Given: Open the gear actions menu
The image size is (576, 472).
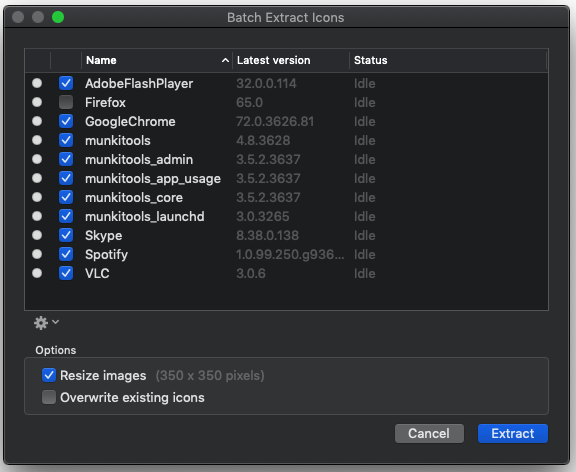Looking at the screenshot, I should click(46, 323).
